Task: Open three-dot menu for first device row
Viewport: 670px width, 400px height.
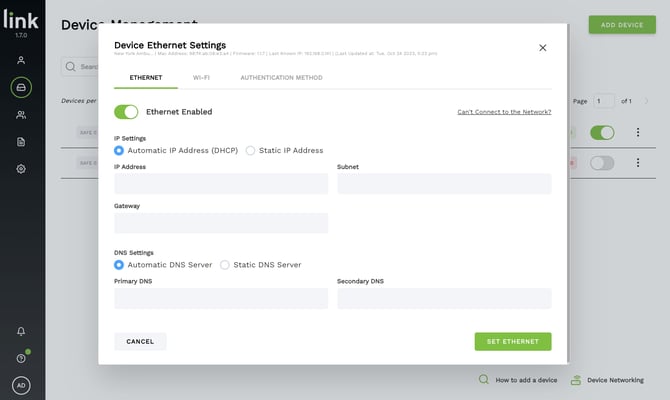Action: [x=638, y=132]
